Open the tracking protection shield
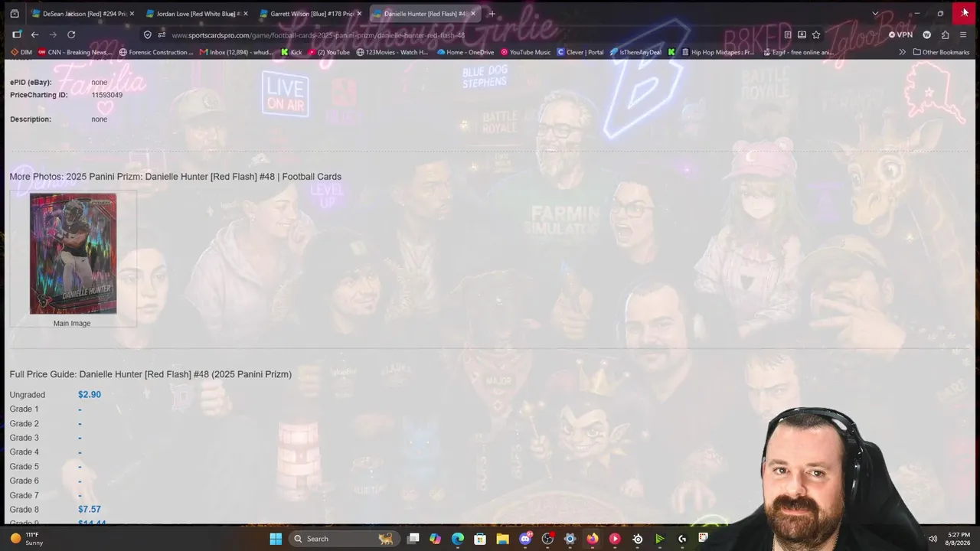This screenshot has height=551, width=980. pos(148,34)
